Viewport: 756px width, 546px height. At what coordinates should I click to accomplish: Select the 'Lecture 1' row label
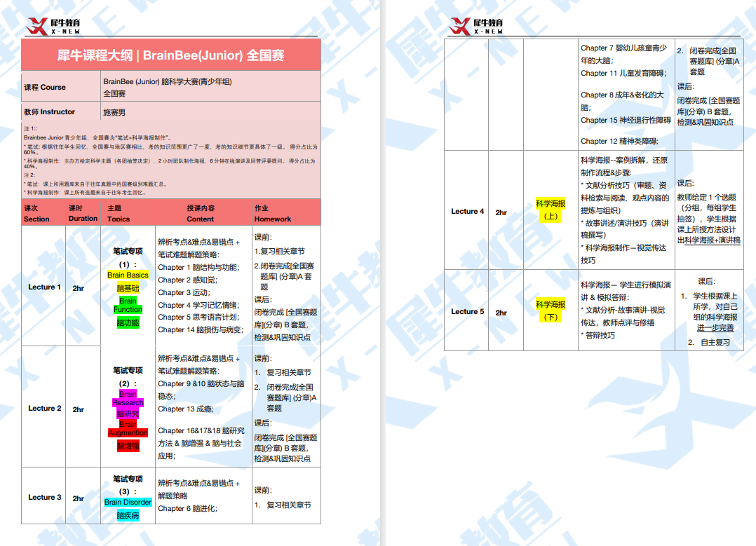point(44,287)
